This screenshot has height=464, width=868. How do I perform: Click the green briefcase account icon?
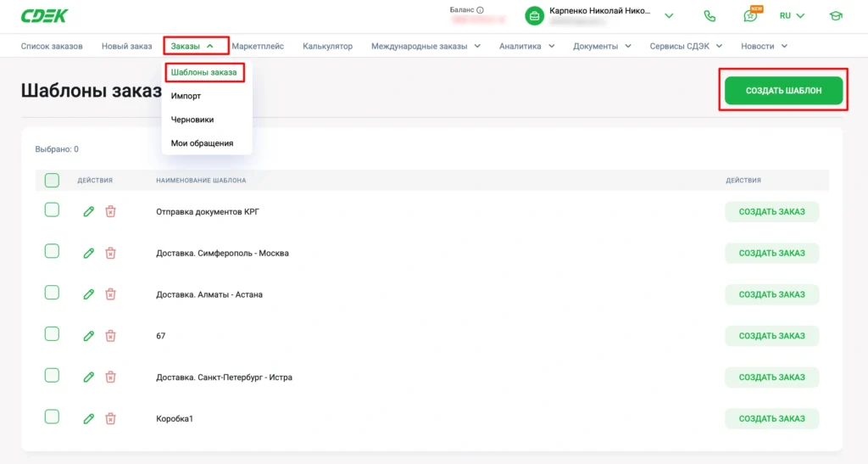coord(534,16)
